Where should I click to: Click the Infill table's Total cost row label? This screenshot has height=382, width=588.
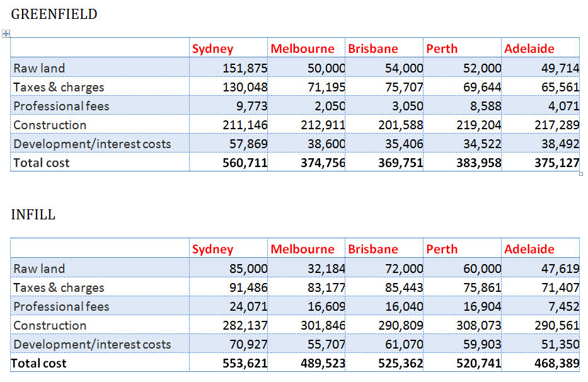(x=39, y=363)
